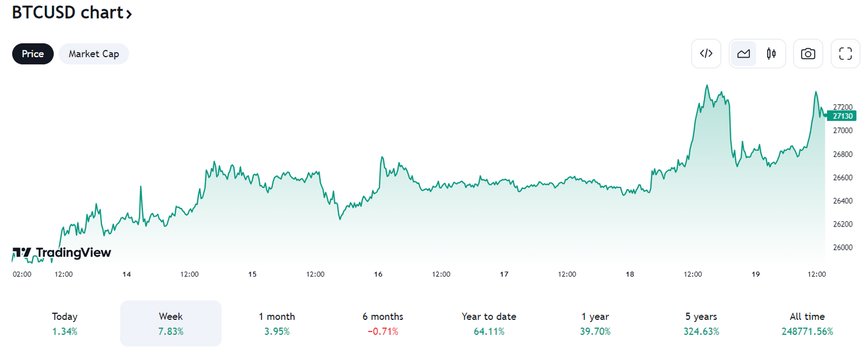Open the embed code icon
The height and width of the screenshot is (356, 868).
coord(706,54)
